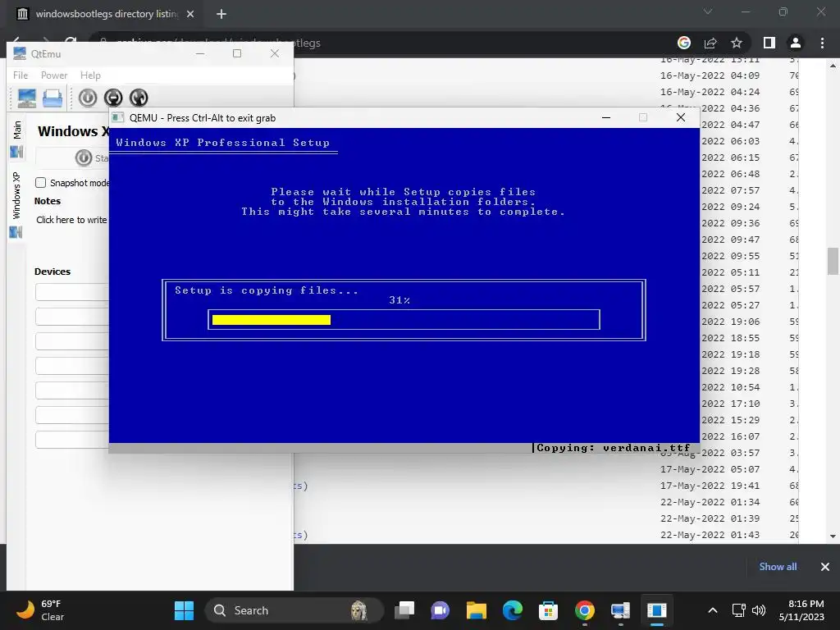Screen dimensions: 840x630
Task: Click the Google icon in Chrome address bar
Action: pos(684,43)
